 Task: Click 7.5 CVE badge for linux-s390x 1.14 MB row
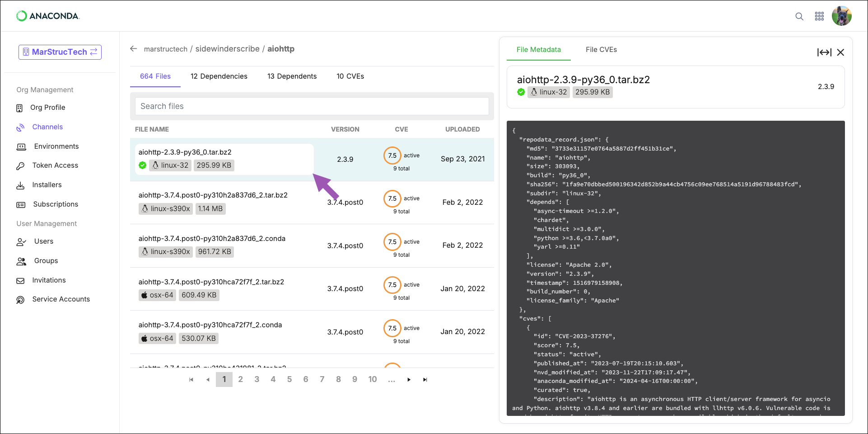(392, 198)
